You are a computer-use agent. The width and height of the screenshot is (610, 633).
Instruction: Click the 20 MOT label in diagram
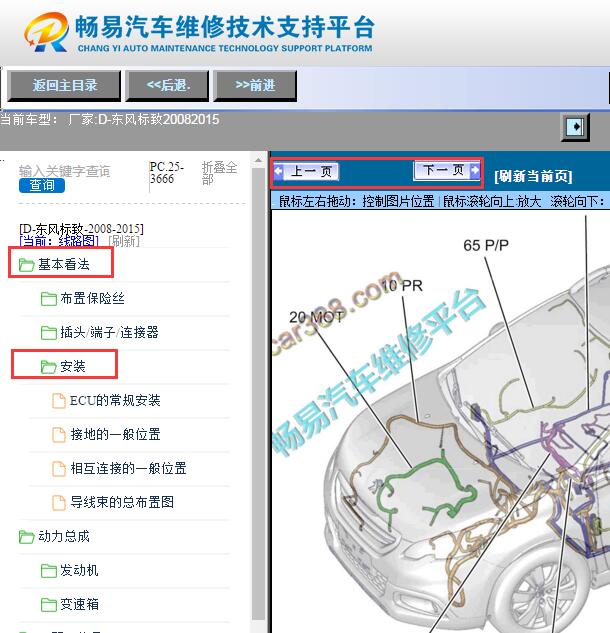tap(316, 317)
